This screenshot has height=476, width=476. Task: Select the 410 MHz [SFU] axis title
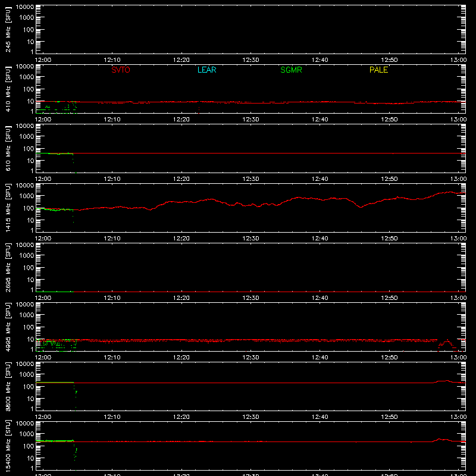pyautogui.click(x=8, y=89)
